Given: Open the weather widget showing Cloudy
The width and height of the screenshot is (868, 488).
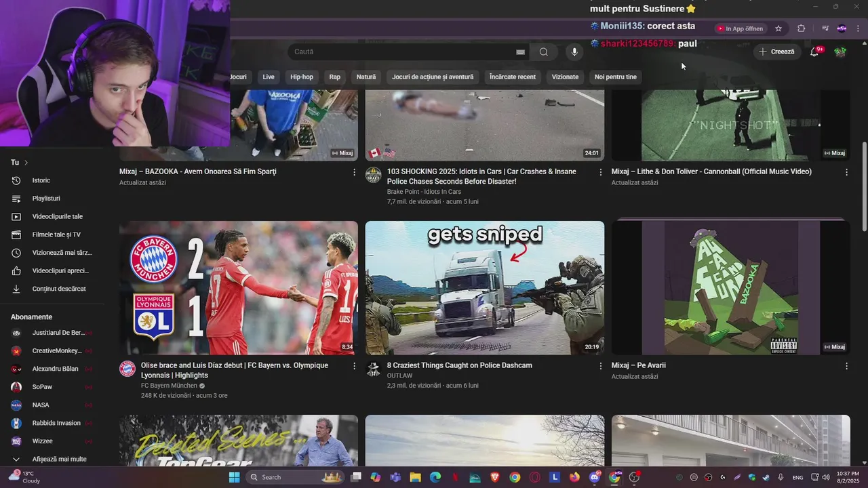Looking at the screenshot, I should pyautogui.click(x=24, y=477).
